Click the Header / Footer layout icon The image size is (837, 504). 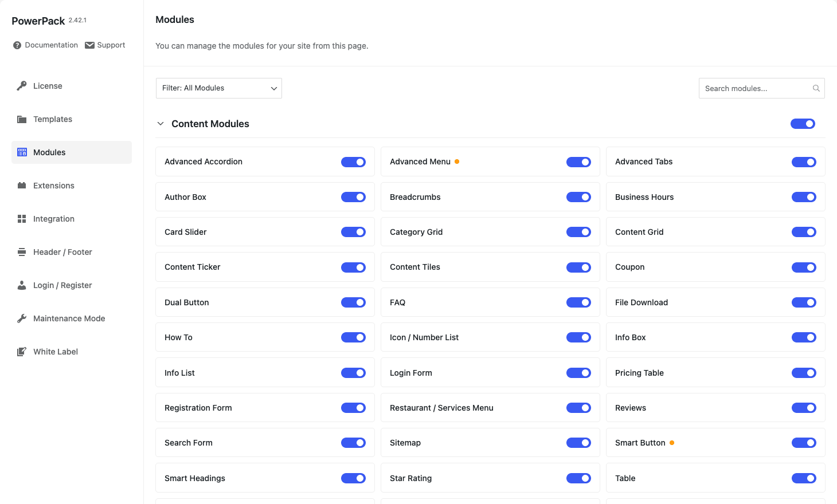22,252
